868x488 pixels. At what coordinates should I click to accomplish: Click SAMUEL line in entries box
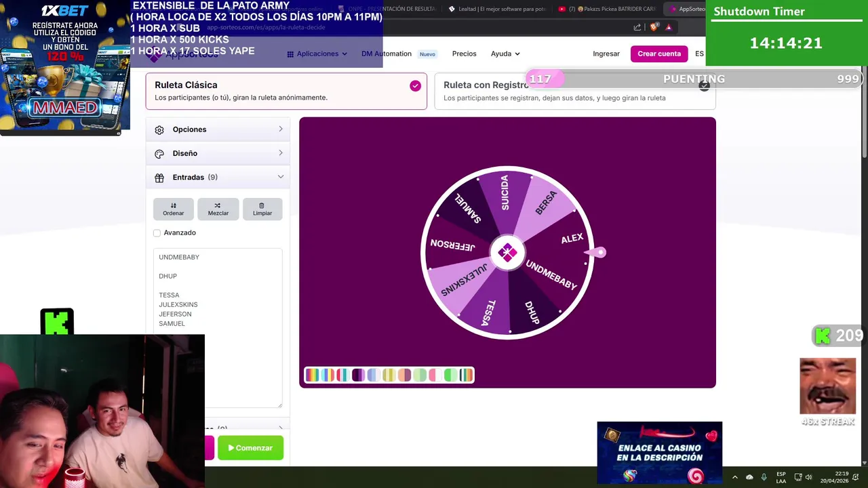coord(172,323)
